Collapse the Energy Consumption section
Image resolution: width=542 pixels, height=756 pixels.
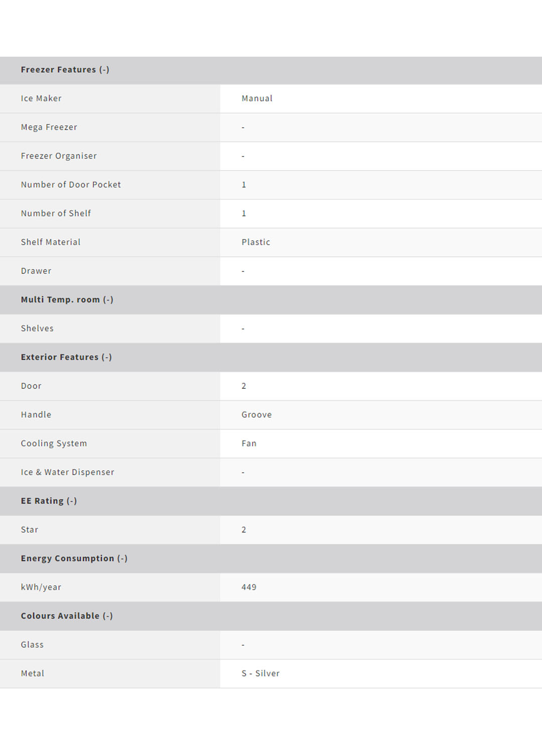(x=122, y=558)
